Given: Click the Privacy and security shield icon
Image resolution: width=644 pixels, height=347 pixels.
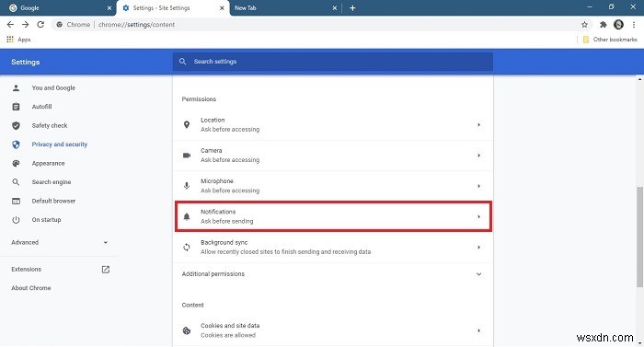Looking at the screenshot, I should 16,145.
